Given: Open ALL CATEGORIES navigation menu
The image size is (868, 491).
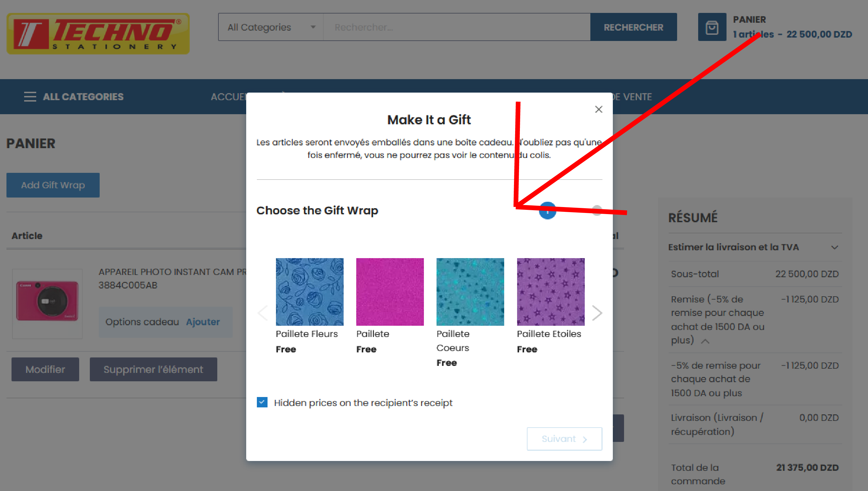Looking at the screenshot, I should [x=83, y=97].
